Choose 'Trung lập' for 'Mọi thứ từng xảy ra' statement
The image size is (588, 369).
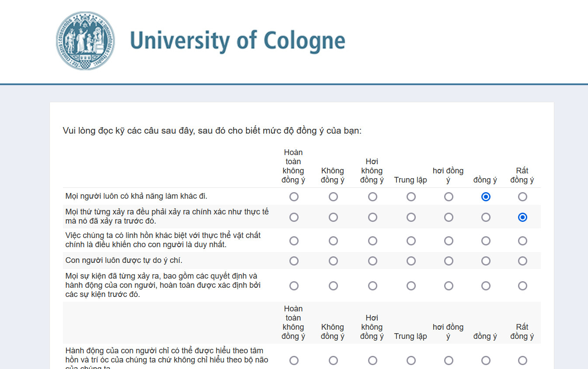coord(411,217)
